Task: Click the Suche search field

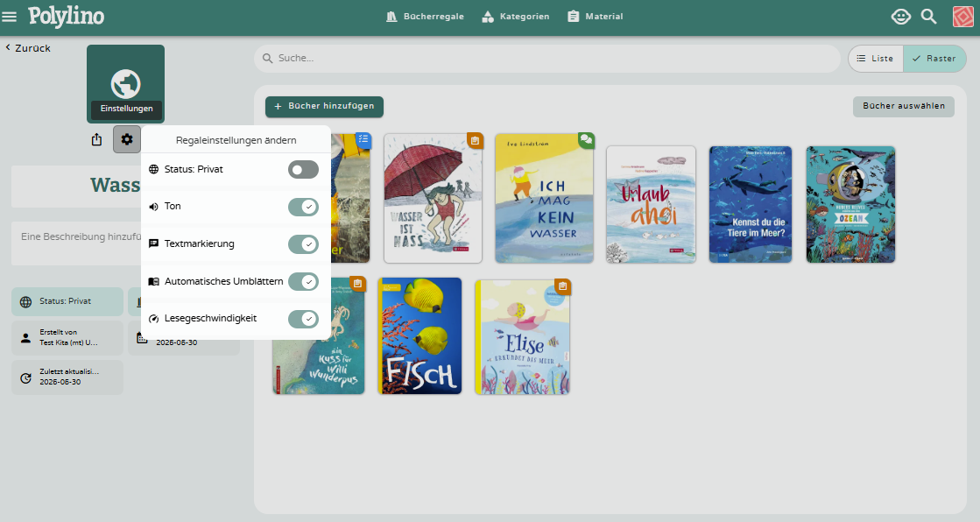Action: [547, 58]
